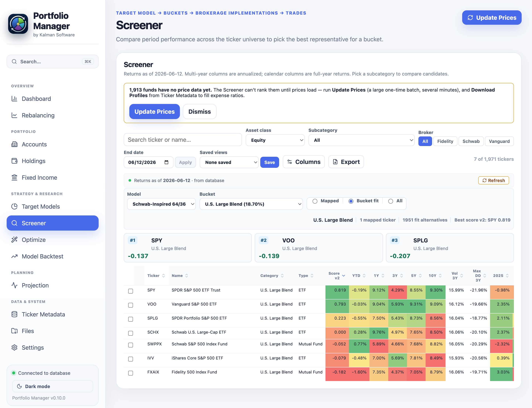Image resolution: width=532 pixels, height=408 pixels.
Task: Filter broker to Vanguard
Action: point(499,141)
